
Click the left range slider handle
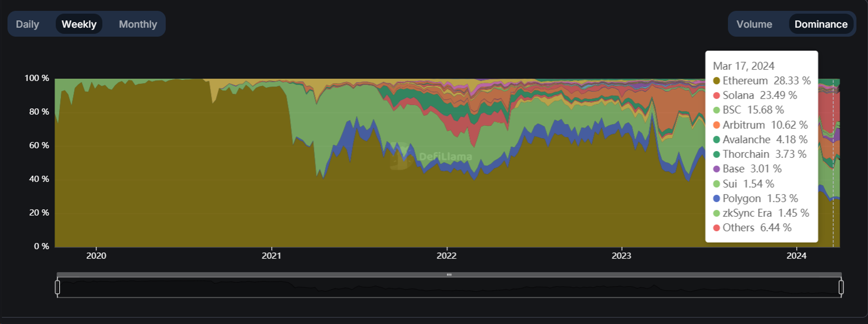click(57, 287)
